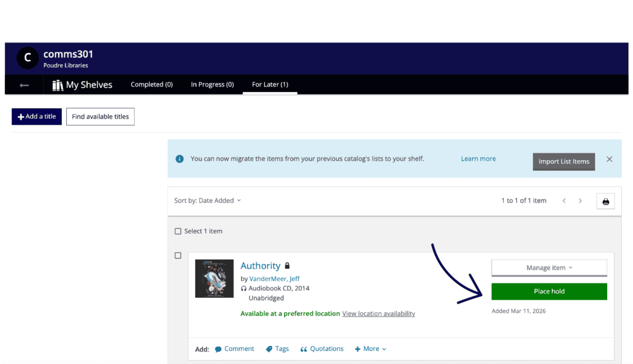
Task: Expand the Manage item dropdown
Action: pyautogui.click(x=549, y=268)
